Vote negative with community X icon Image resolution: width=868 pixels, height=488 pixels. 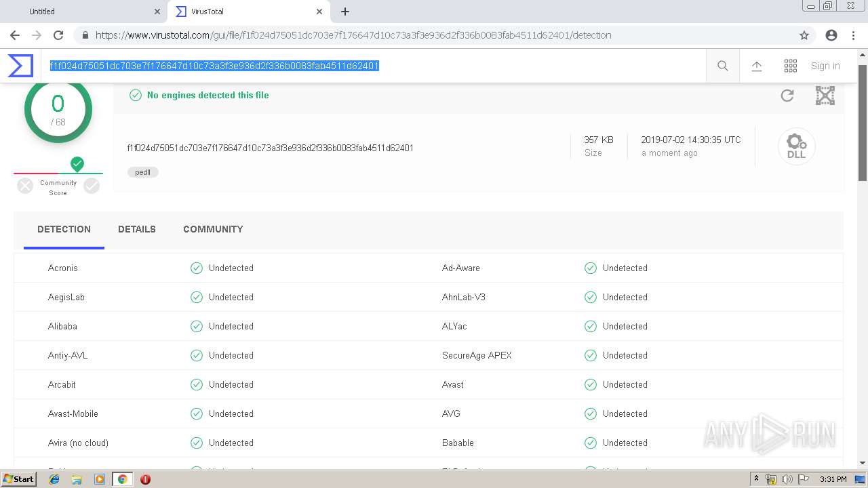click(x=25, y=186)
